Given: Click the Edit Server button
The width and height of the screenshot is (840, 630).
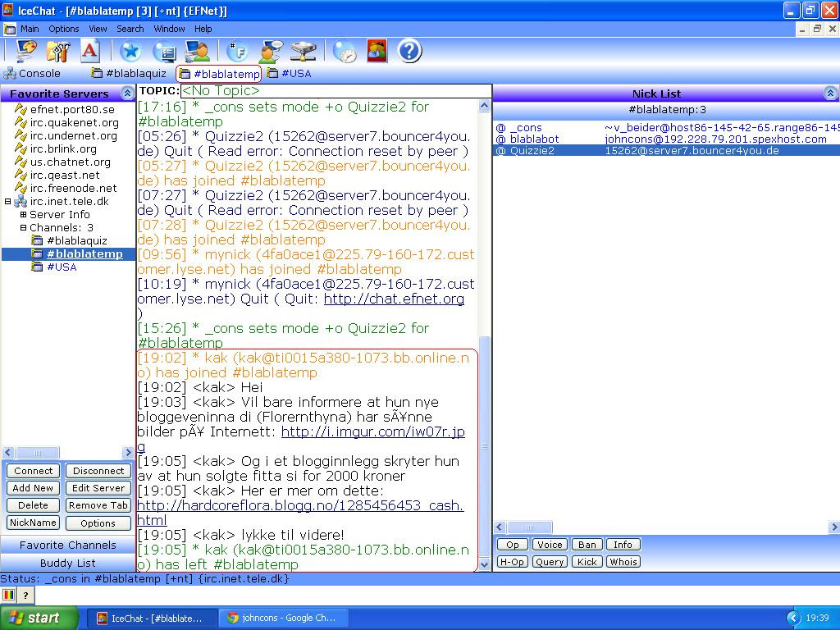Looking at the screenshot, I should [98, 488].
